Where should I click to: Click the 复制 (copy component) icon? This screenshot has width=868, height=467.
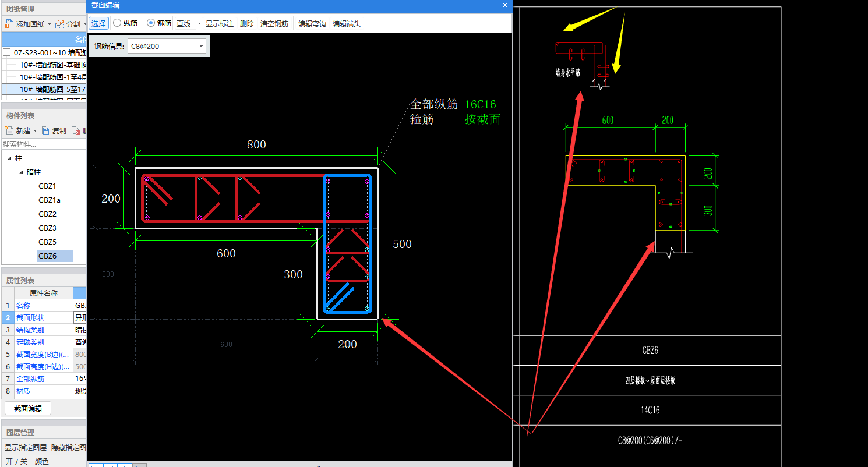click(45, 131)
